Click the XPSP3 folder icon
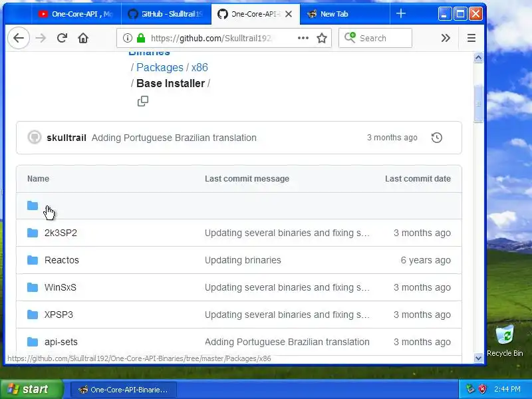The width and height of the screenshot is (532, 399). (x=33, y=315)
